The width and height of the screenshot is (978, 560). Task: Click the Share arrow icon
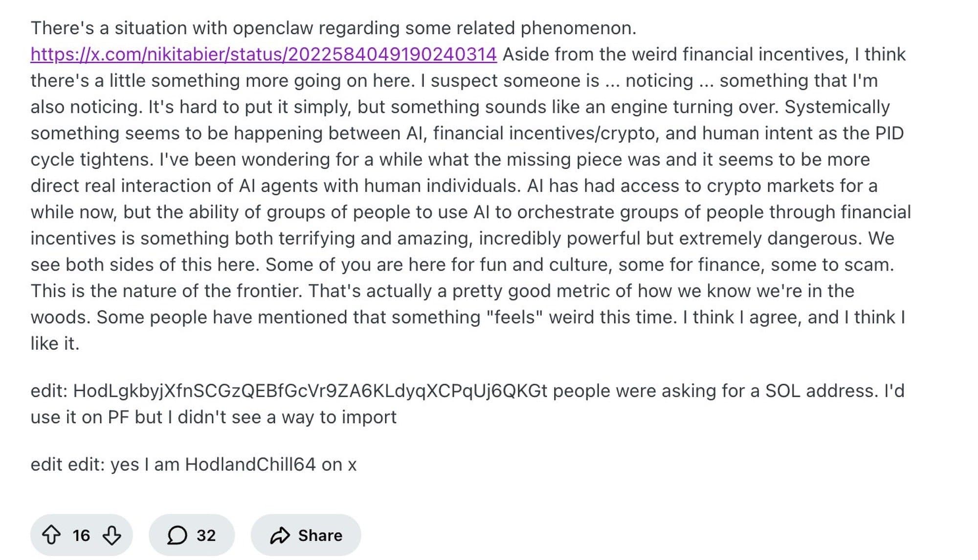(x=280, y=535)
